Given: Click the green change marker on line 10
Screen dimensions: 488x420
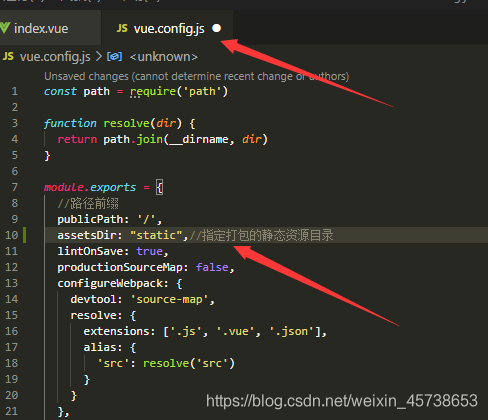Looking at the screenshot, I should (24, 235).
